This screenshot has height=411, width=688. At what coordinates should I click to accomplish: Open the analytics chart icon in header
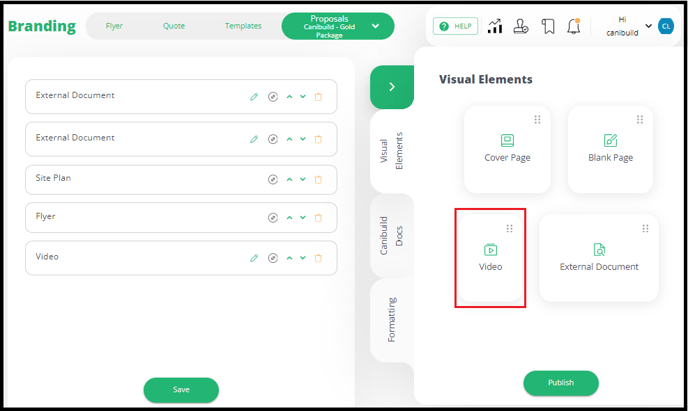495,26
